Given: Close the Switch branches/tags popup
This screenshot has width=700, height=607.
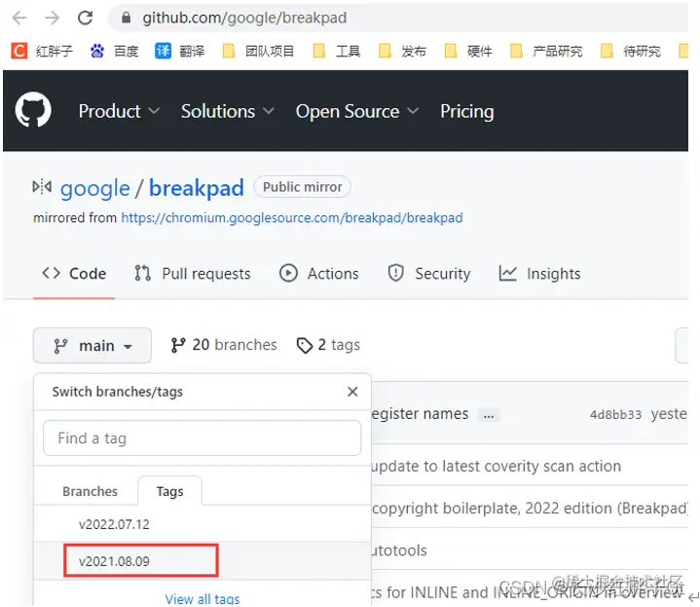Looking at the screenshot, I should pos(352,392).
